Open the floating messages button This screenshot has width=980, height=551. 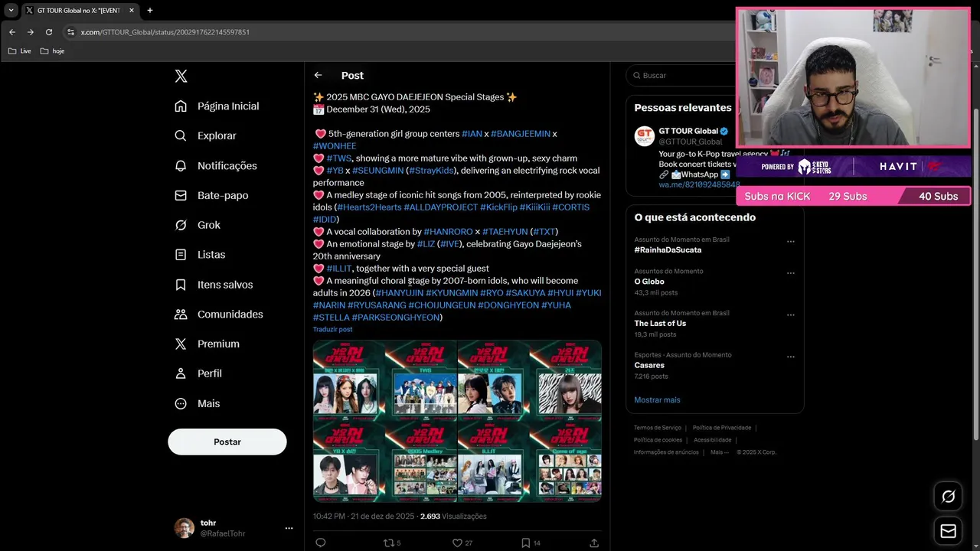pyautogui.click(x=948, y=531)
